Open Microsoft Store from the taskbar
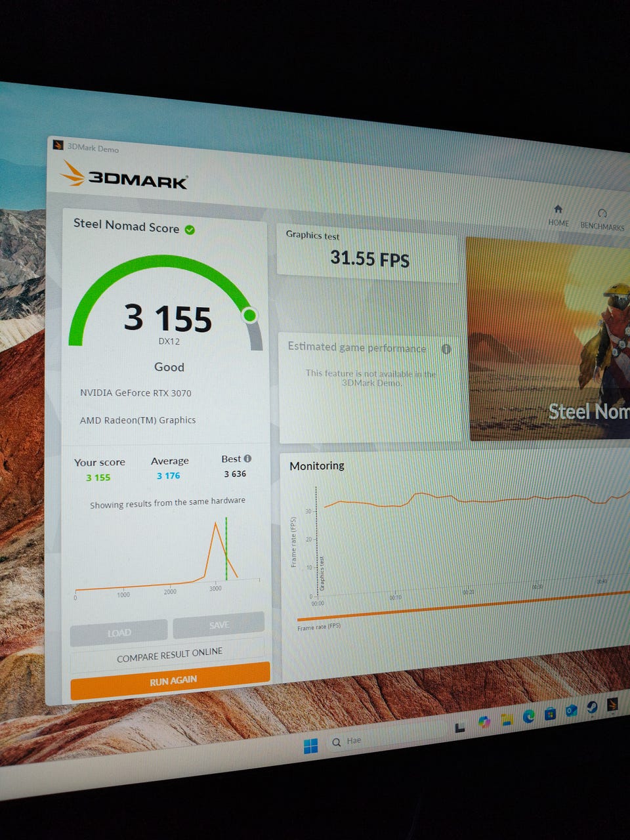The image size is (630, 840). click(550, 713)
